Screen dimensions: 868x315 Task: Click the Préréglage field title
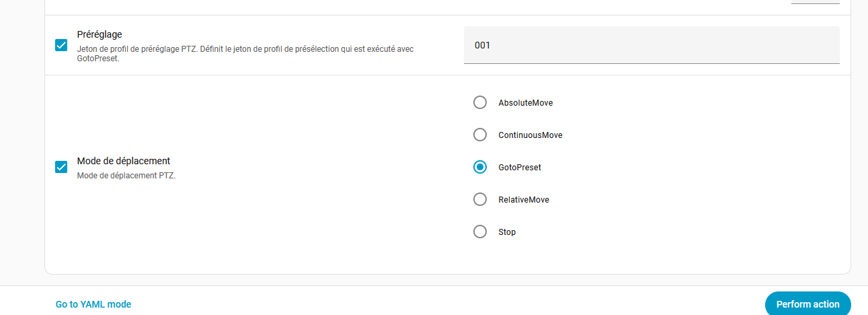pos(100,34)
